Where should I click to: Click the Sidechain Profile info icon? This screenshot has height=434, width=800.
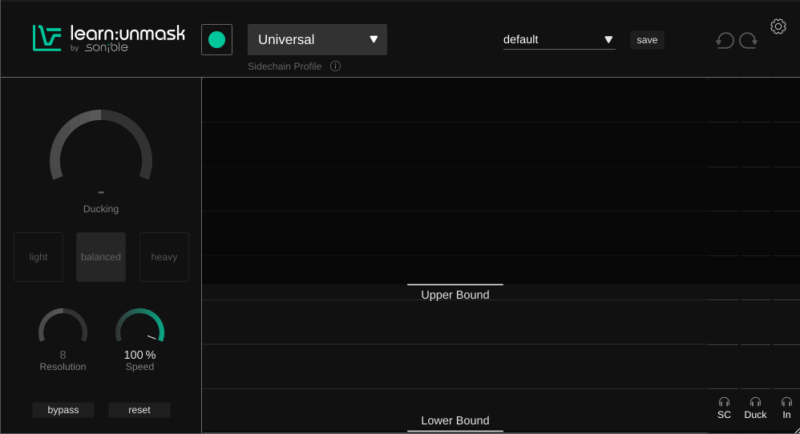(x=335, y=67)
